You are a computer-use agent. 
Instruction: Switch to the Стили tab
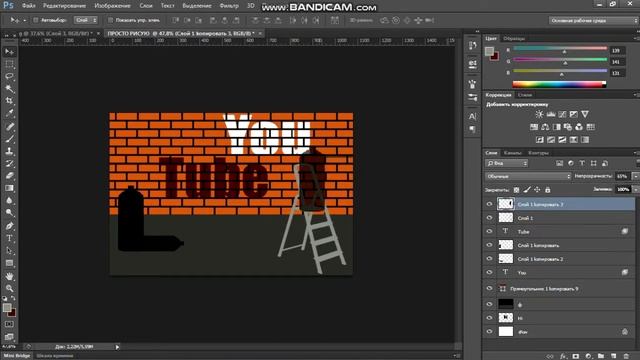pos(524,95)
